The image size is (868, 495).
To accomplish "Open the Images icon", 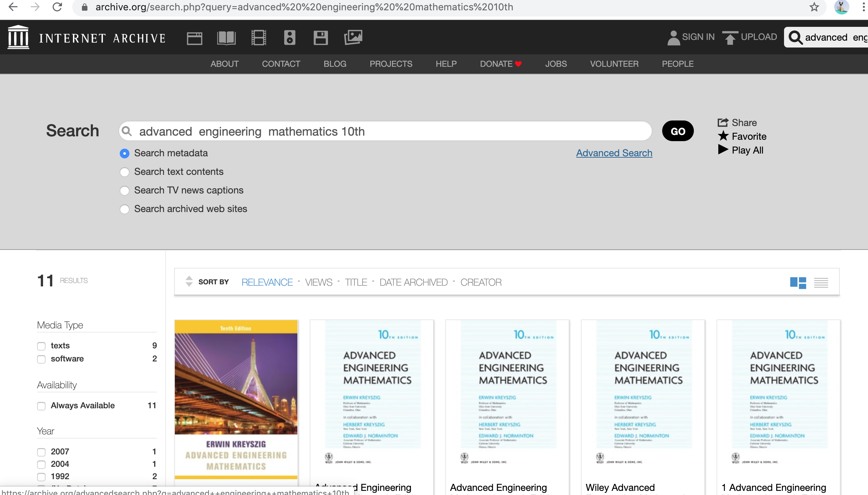I will [353, 37].
